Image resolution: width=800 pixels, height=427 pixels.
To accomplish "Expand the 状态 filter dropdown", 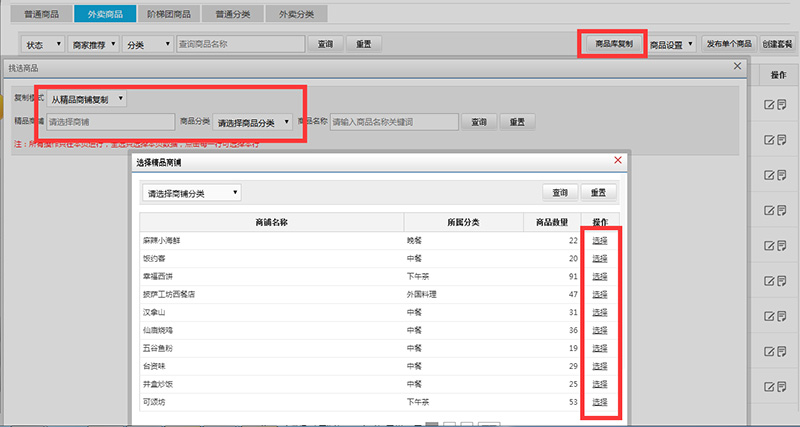I will 43,44.
